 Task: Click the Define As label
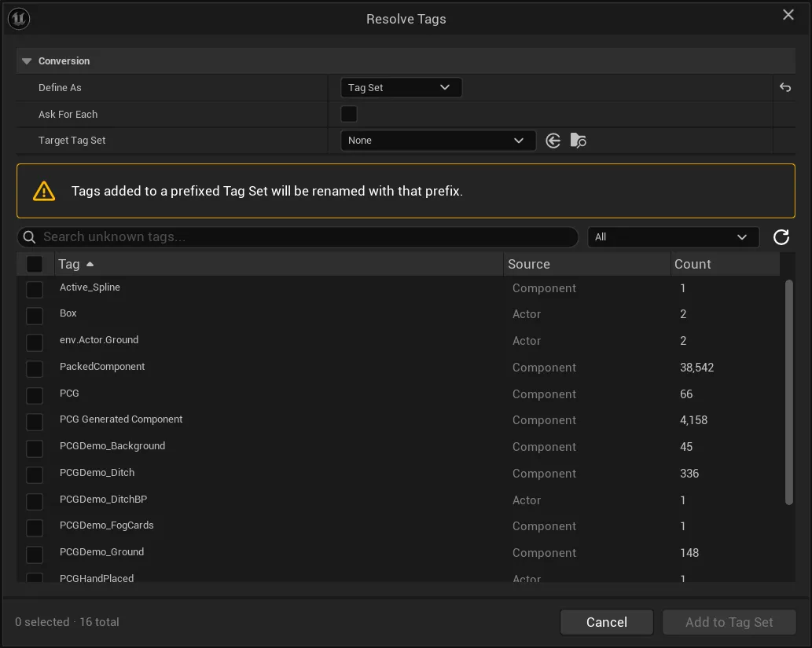click(60, 87)
